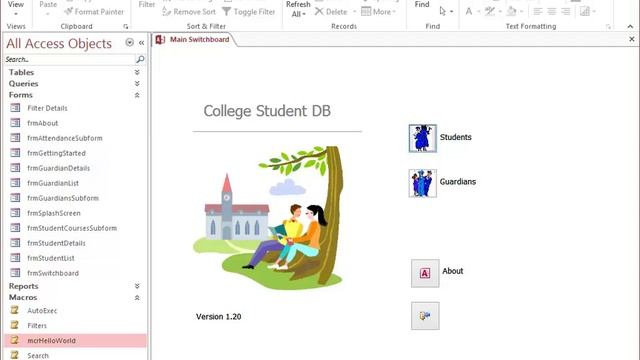Click the Find button in ribbon
Image resolution: width=640 pixels, height=360 pixels.
click(422, 4)
